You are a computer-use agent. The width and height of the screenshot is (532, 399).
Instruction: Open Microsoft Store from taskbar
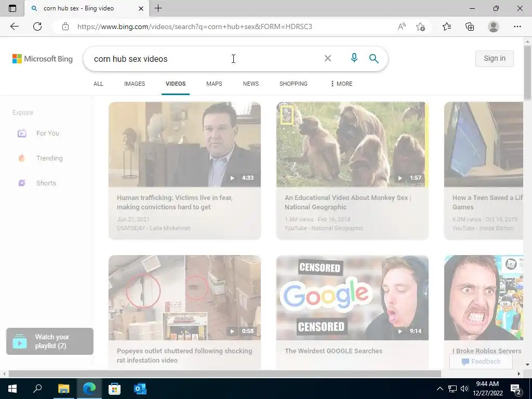114,389
